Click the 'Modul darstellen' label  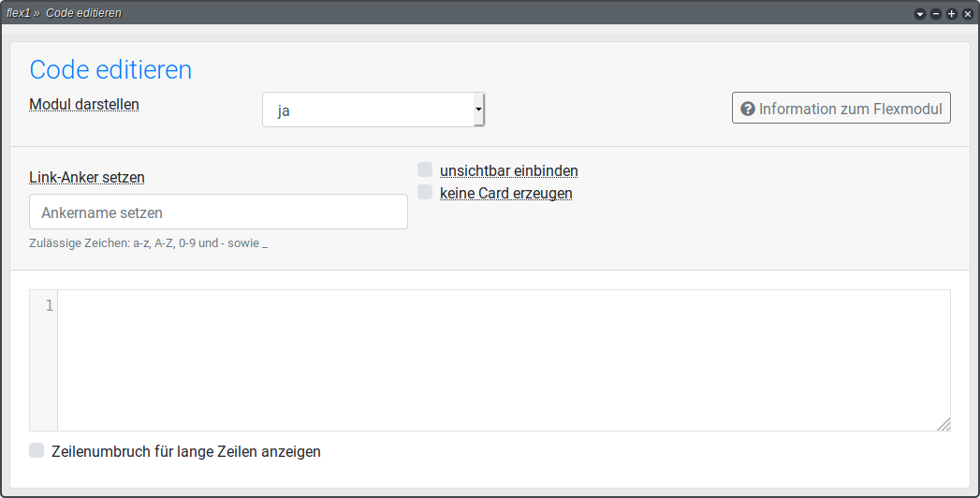click(84, 104)
